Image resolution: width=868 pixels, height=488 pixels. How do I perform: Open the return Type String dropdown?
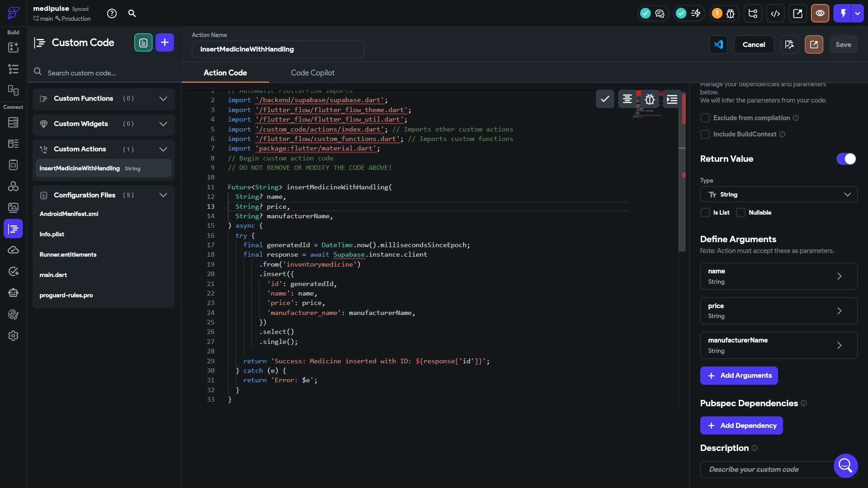tap(778, 194)
